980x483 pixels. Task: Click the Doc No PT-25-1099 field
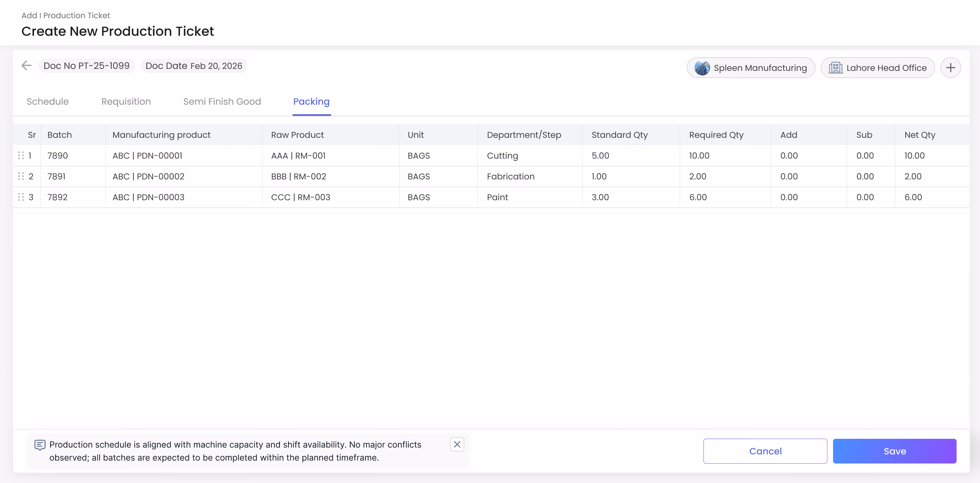coord(86,66)
